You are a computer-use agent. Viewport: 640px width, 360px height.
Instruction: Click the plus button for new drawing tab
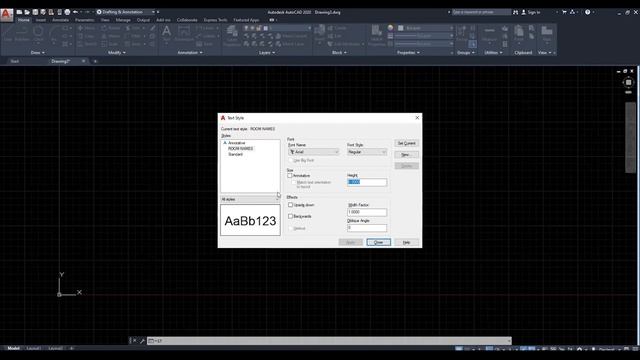tap(95, 61)
